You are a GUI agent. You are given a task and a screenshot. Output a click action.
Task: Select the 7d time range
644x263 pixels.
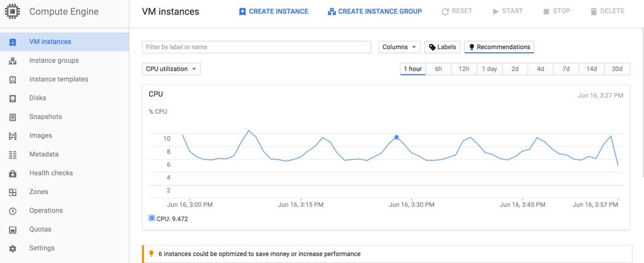click(x=566, y=69)
